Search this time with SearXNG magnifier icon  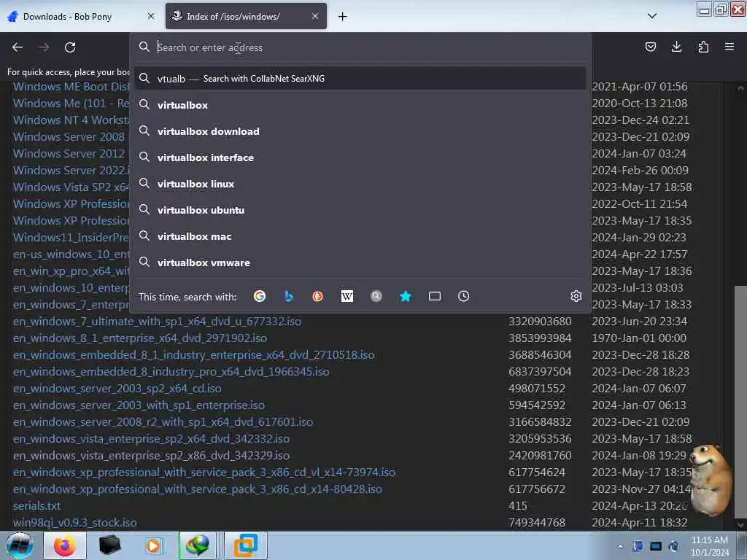click(x=376, y=296)
